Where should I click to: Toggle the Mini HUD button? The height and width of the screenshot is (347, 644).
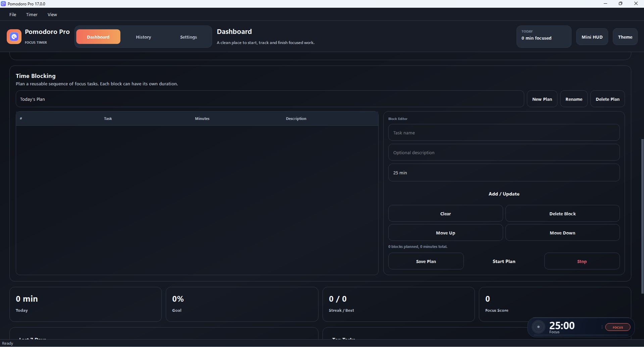point(592,37)
